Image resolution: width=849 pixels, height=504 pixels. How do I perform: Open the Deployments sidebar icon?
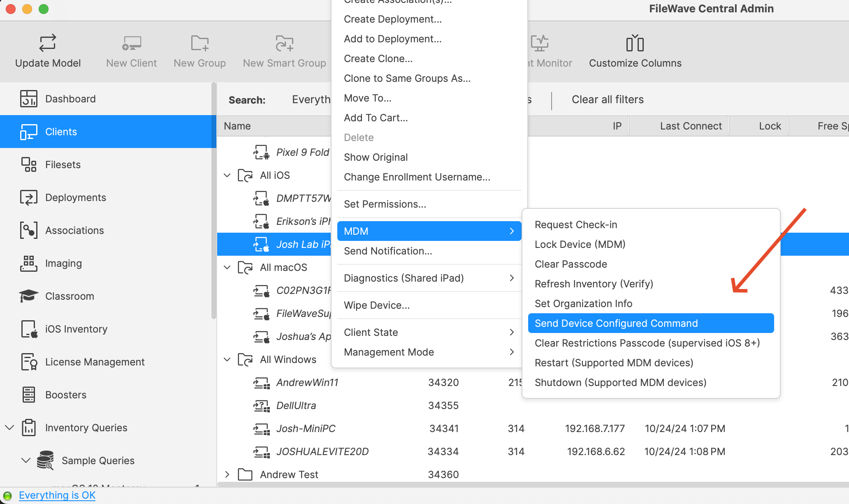point(28,197)
